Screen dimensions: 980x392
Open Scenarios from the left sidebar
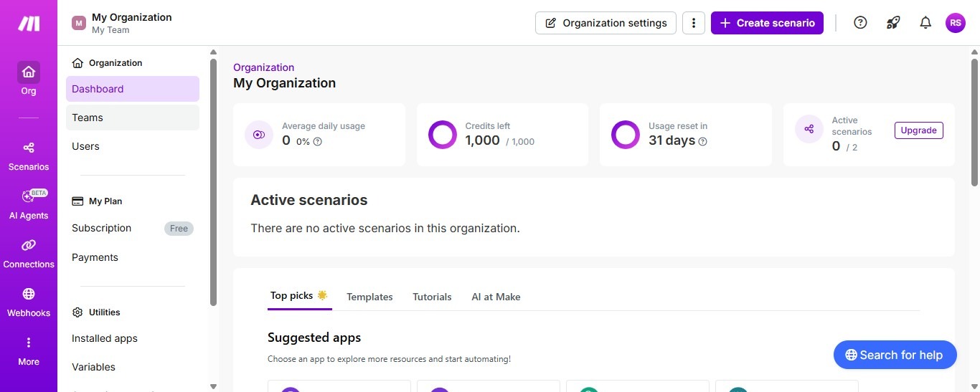coord(29,156)
